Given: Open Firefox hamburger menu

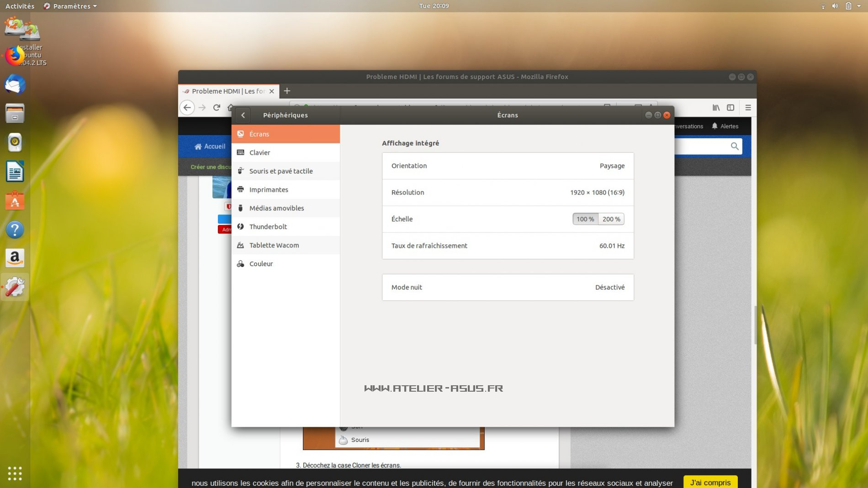Looking at the screenshot, I should click(748, 108).
